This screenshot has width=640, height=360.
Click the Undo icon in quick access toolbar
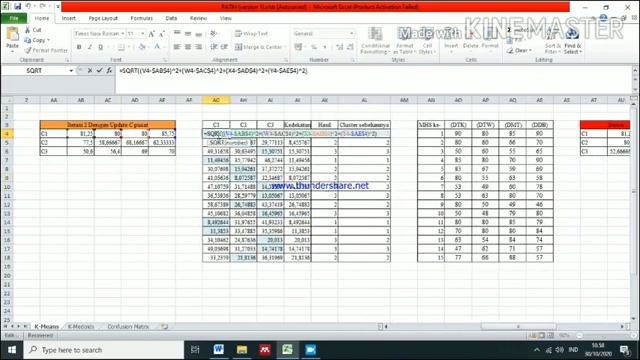click(x=28, y=7)
